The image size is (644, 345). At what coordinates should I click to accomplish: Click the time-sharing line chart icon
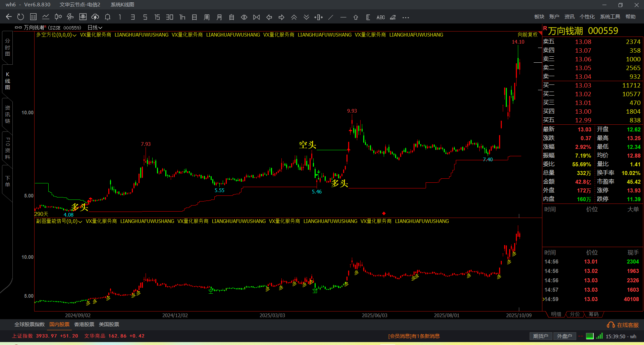(46, 17)
